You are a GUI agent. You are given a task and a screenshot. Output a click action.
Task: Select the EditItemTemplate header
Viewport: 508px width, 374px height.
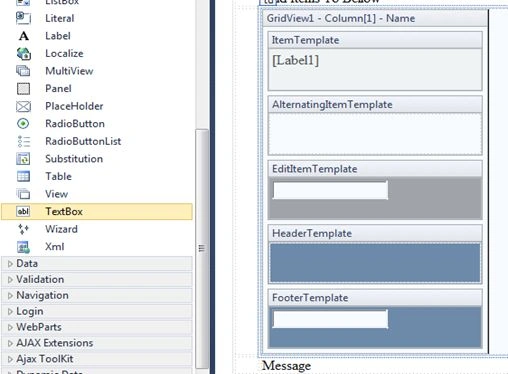point(375,169)
